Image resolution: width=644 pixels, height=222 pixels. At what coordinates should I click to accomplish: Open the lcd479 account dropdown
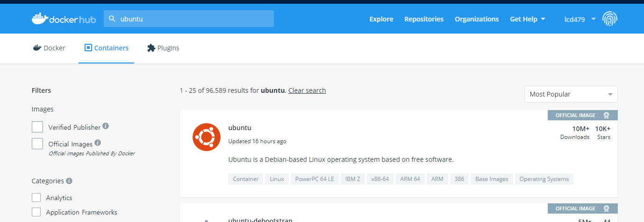coord(580,19)
